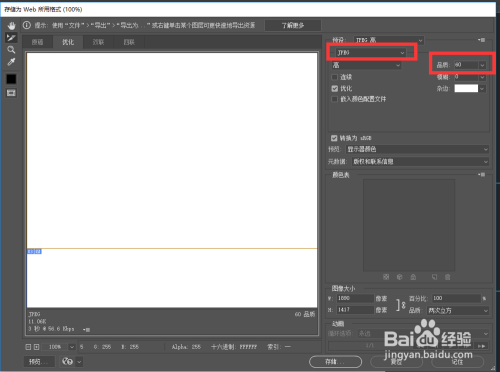Screen dimensions: 500x372
Task: Select the Zoom tool in toolbar
Action: click(x=11, y=50)
